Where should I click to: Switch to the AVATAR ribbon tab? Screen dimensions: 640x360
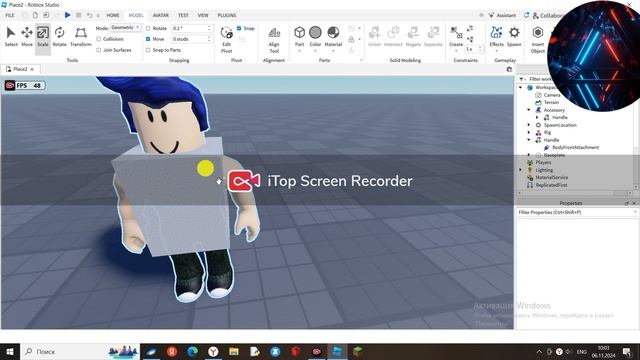(x=161, y=15)
